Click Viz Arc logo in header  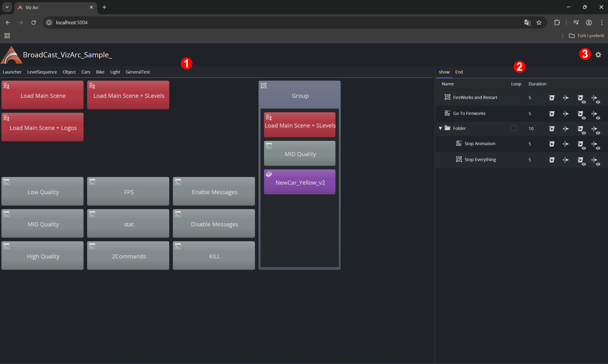click(11, 55)
